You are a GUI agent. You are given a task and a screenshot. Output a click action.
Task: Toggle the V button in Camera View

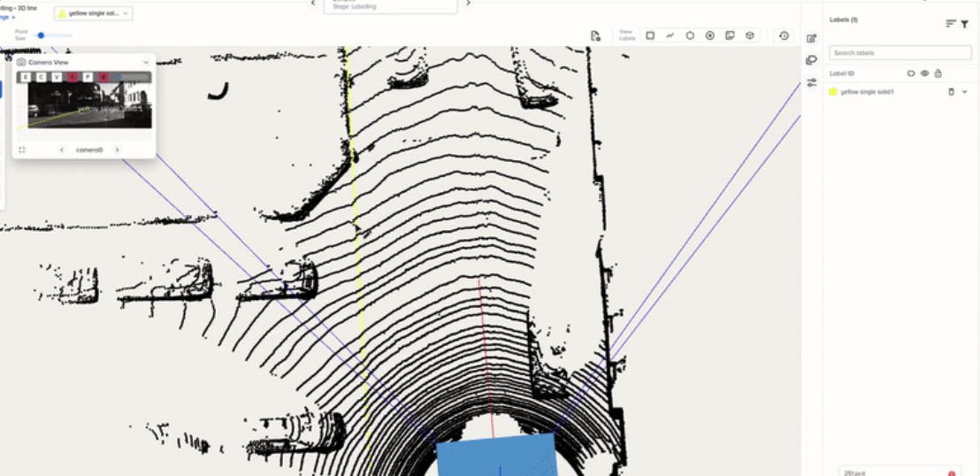point(57,77)
